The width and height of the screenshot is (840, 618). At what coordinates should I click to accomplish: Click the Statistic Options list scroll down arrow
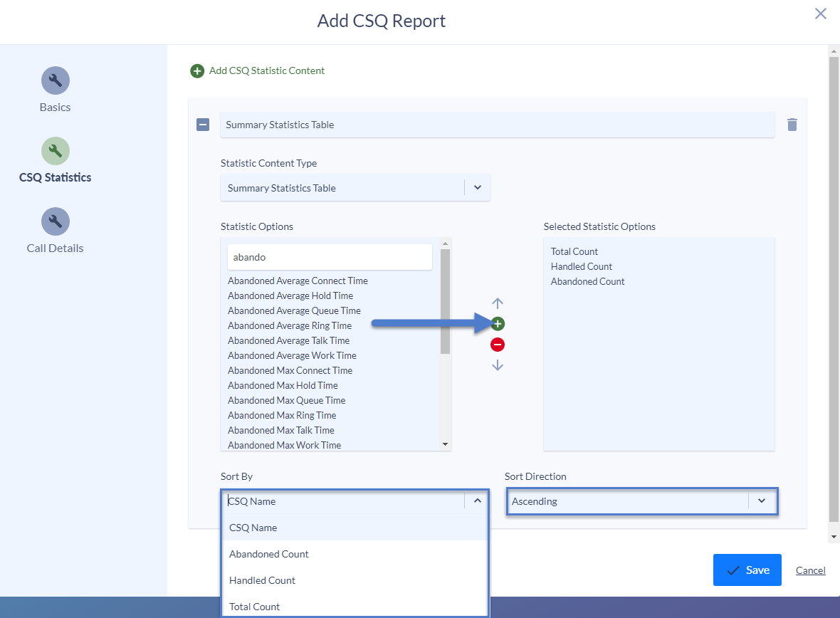click(x=445, y=444)
